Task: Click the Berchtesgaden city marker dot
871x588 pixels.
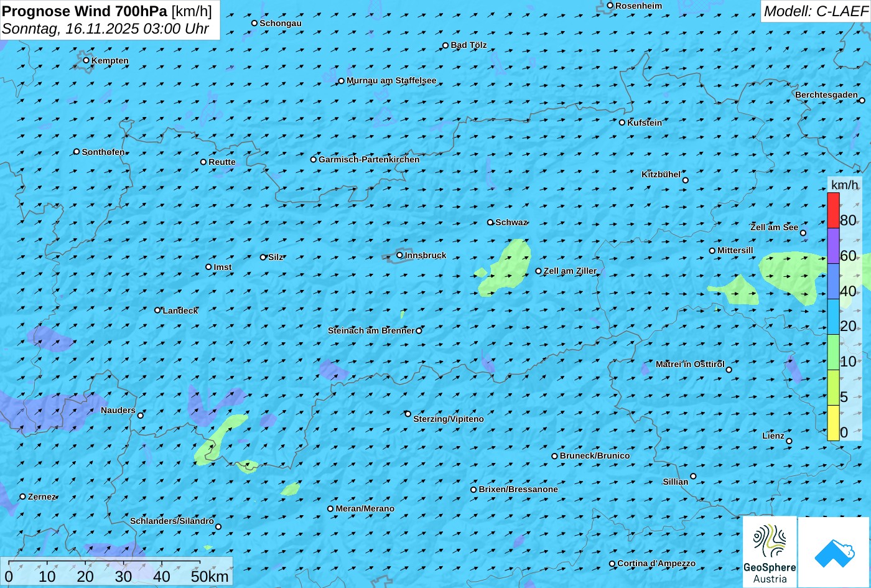Action: (x=862, y=100)
